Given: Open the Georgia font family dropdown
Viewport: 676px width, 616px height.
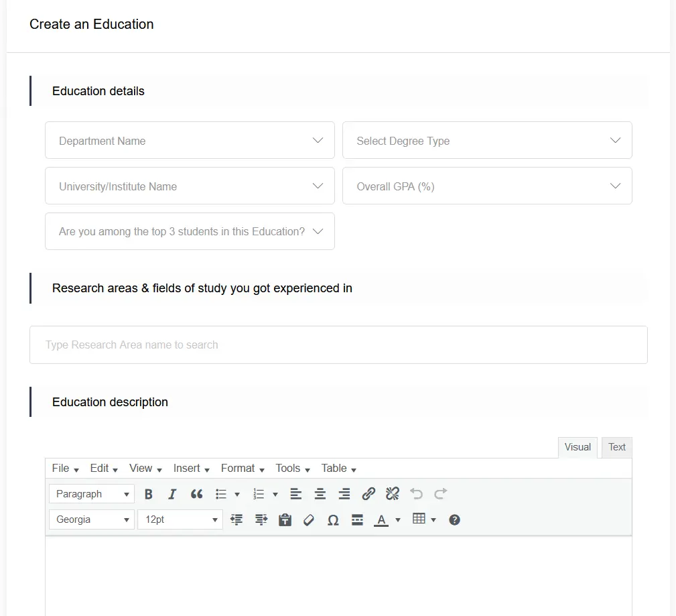Looking at the screenshot, I should coord(92,519).
